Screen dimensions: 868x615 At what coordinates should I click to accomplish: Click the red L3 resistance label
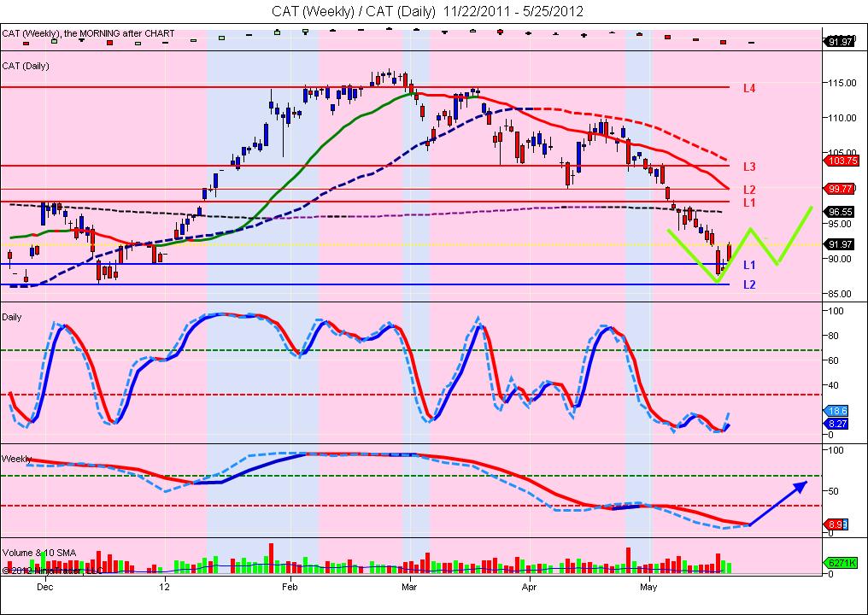749,167
